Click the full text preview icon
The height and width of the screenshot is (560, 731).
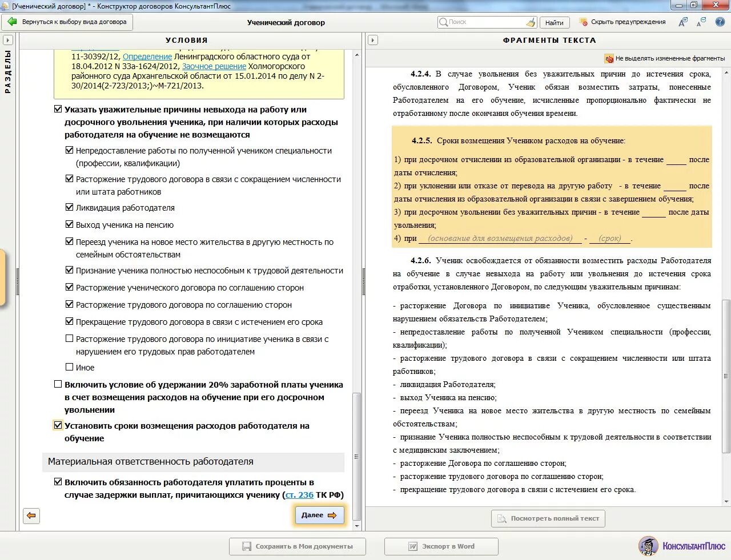click(501, 518)
